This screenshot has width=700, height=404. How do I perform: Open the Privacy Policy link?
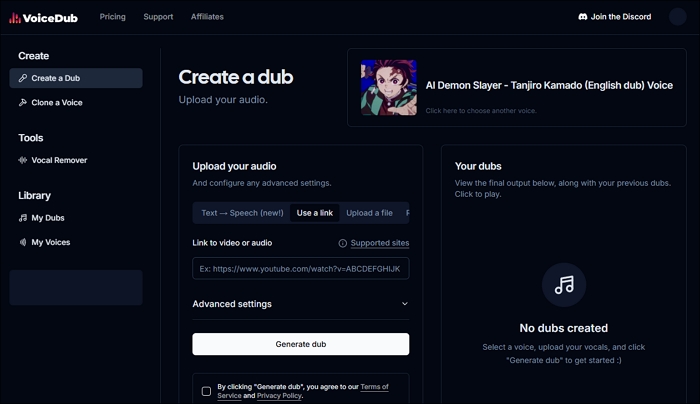coord(279,396)
